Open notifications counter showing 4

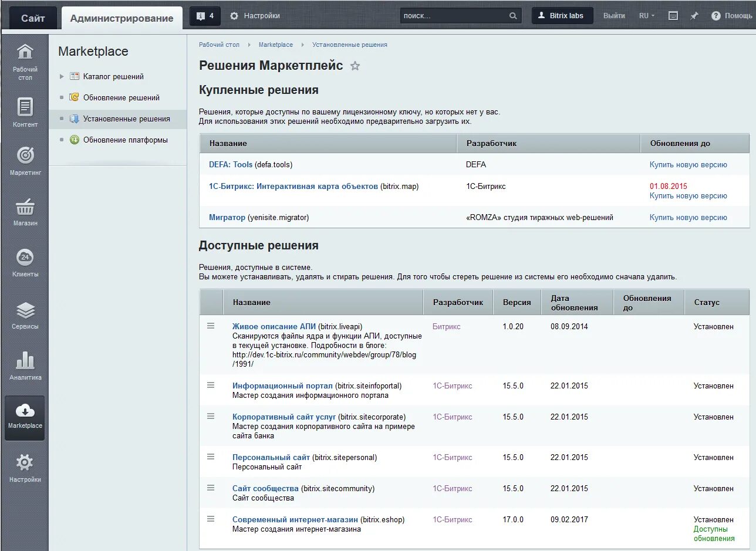point(205,16)
